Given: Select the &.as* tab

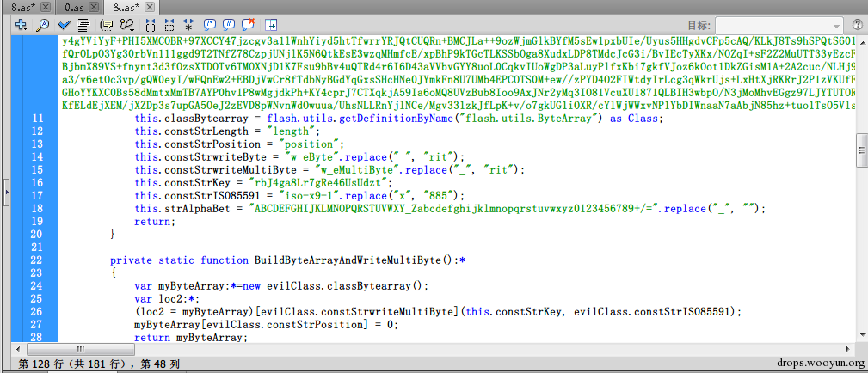Looking at the screenshot, I should pyautogui.click(x=126, y=7).
